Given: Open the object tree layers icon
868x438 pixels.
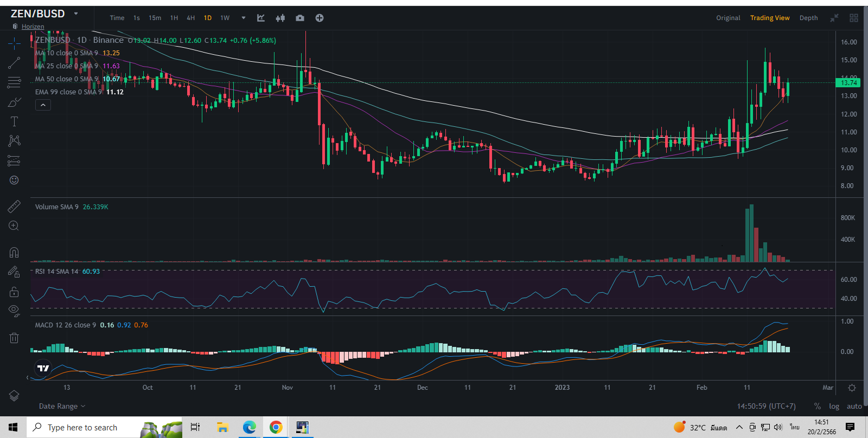Looking at the screenshot, I should tap(14, 396).
